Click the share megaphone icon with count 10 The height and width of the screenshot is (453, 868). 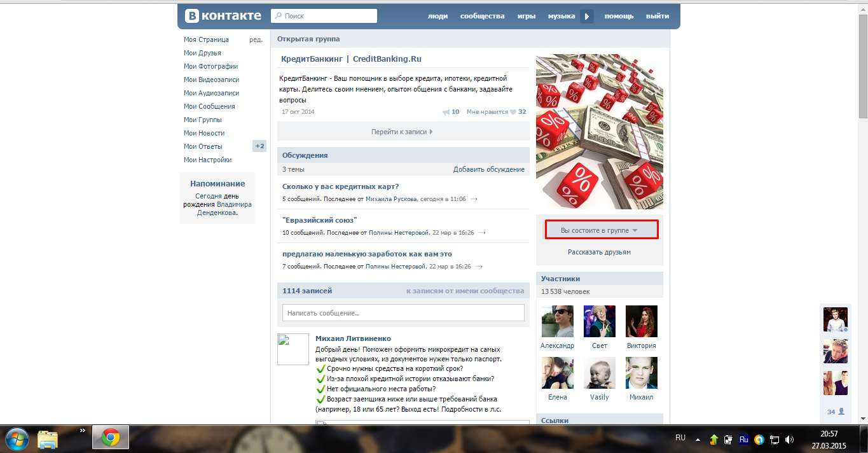tap(446, 112)
